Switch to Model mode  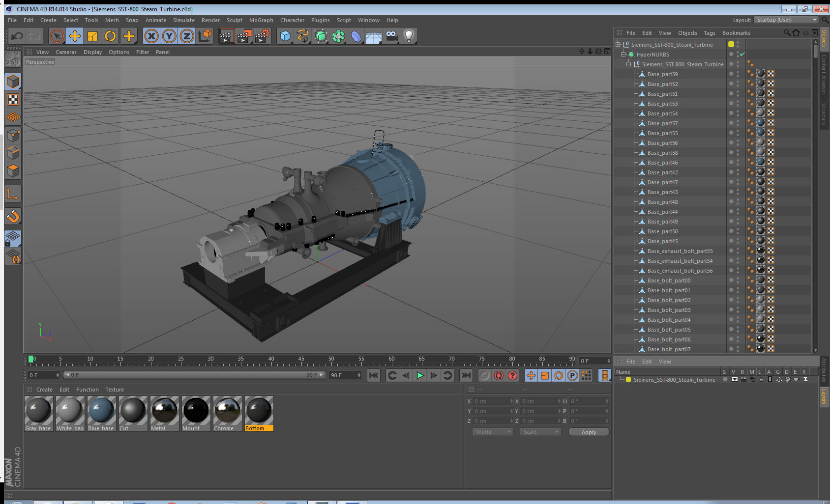(13, 82)
